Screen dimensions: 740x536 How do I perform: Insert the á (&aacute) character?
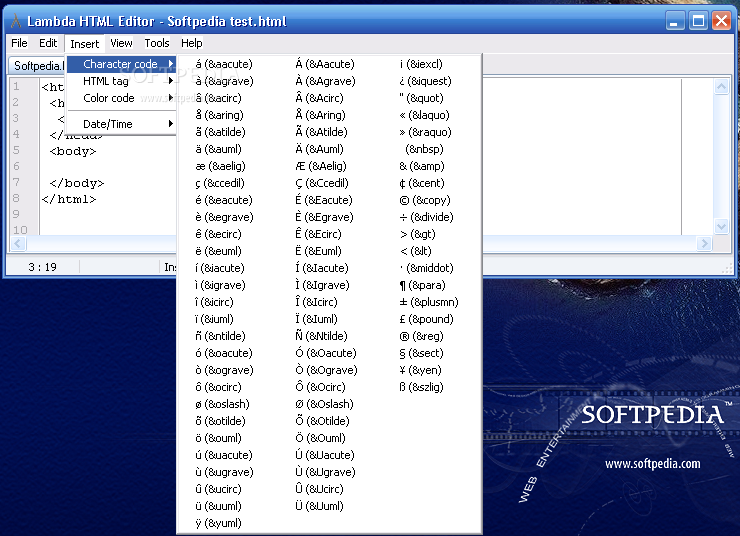coord(224,64)
